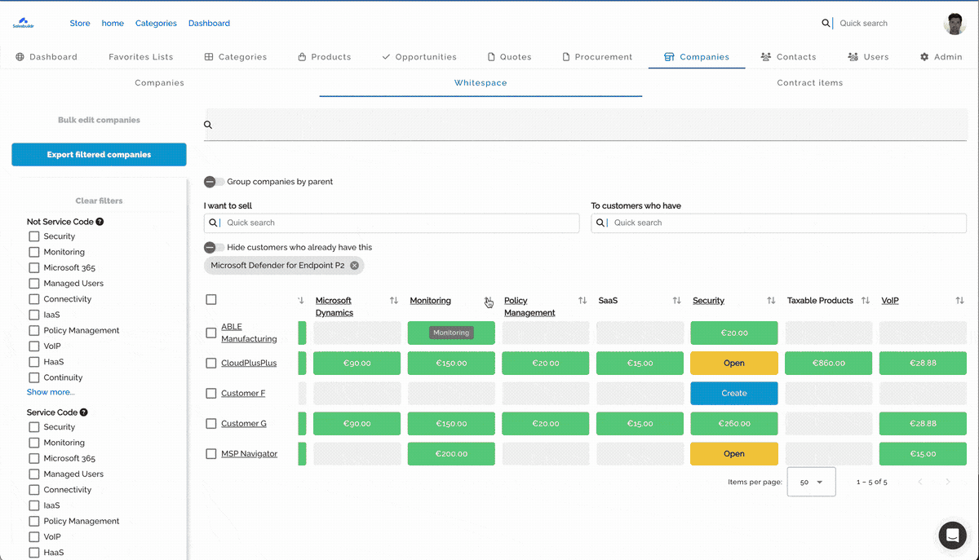Open the chat support widget
979x560 pixels.
[x=952, y=535]
